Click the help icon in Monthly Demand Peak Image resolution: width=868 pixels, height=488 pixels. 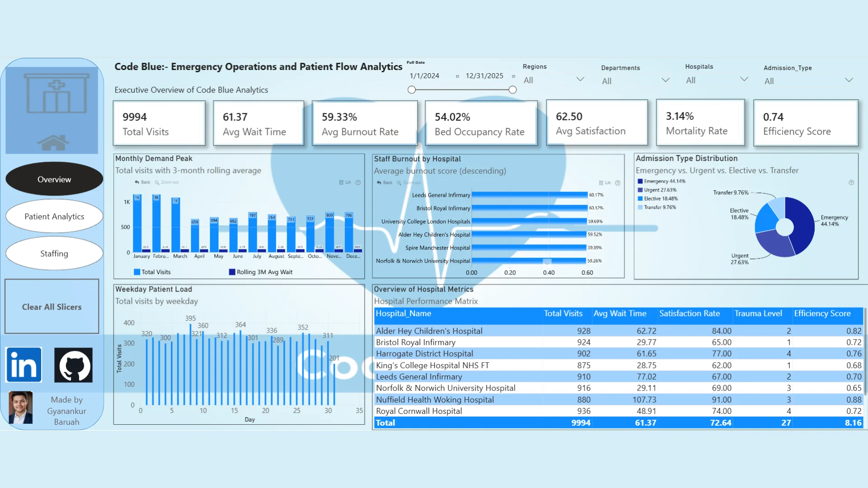[358, 183]
